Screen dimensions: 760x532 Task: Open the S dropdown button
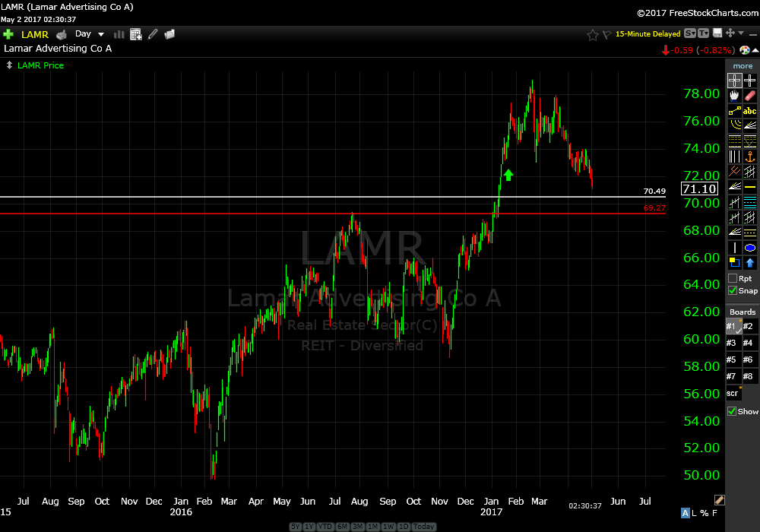pyautogui.click(x=690, y=33)
